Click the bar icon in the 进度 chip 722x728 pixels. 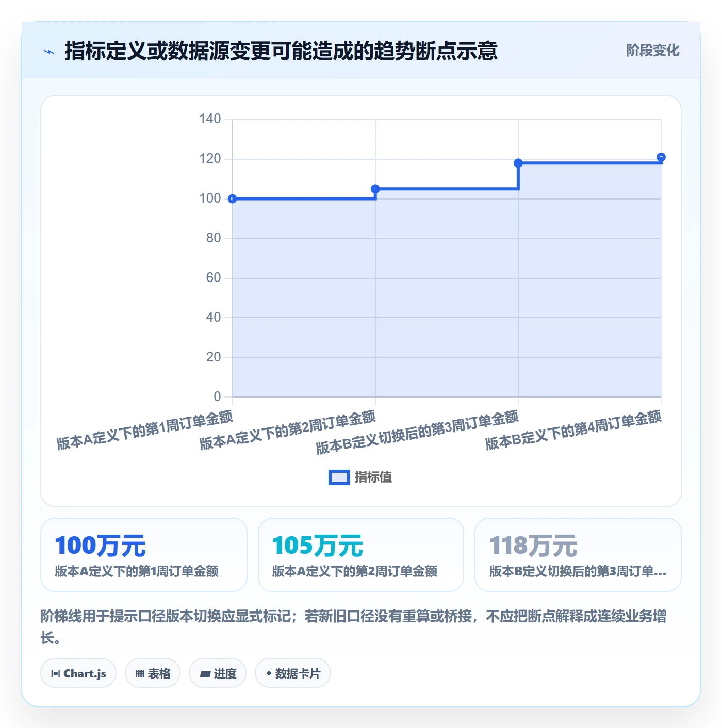click(x=205, y=674)
